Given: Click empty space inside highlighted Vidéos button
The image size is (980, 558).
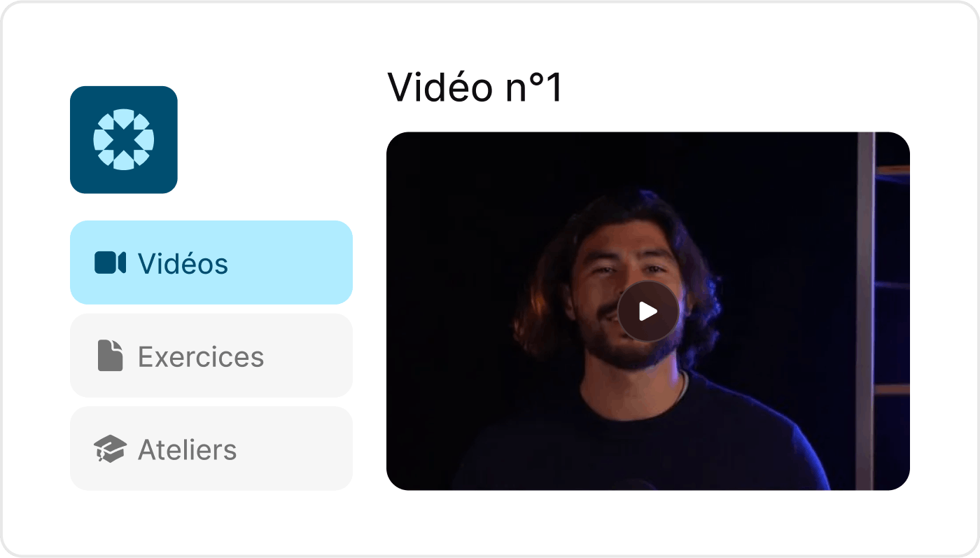Looking at the screenshot, I should [294, 263].
